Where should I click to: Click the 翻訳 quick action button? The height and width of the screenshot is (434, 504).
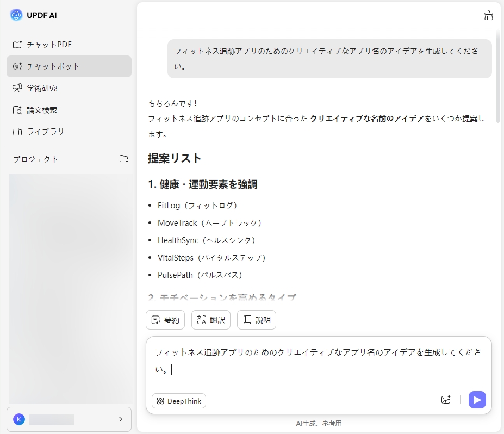[210, 320]
